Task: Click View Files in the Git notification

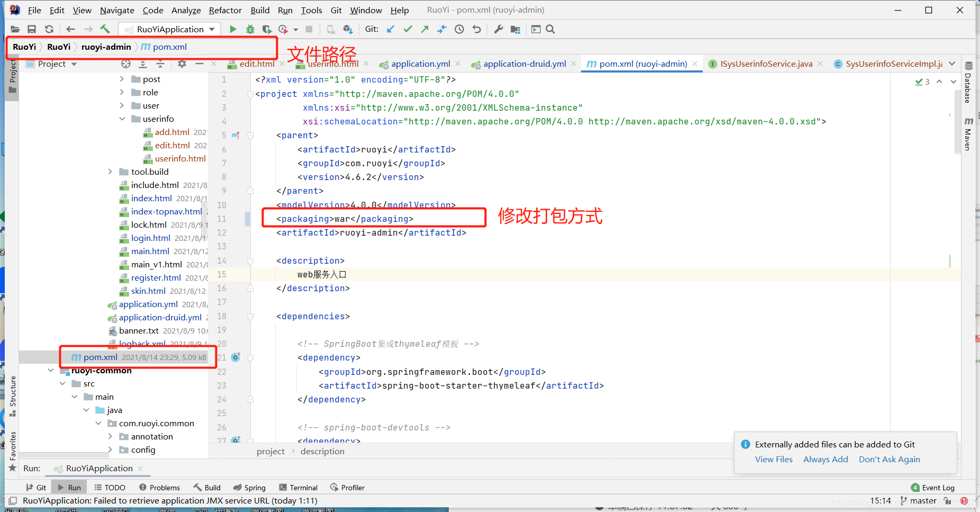Action: (774, 459)
